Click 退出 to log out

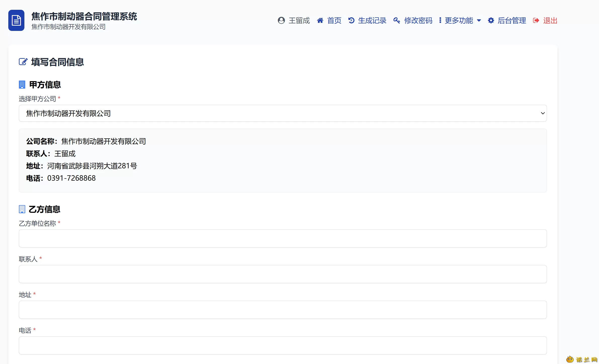[545, 20]
